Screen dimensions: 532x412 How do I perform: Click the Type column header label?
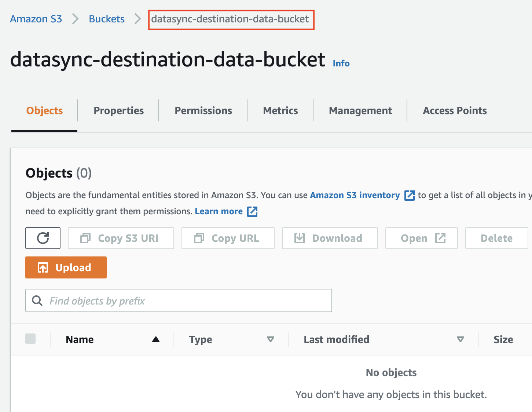coord(201,340)
